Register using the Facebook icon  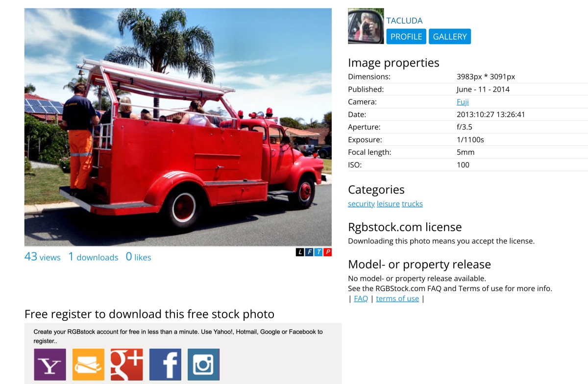coord(165,364)
